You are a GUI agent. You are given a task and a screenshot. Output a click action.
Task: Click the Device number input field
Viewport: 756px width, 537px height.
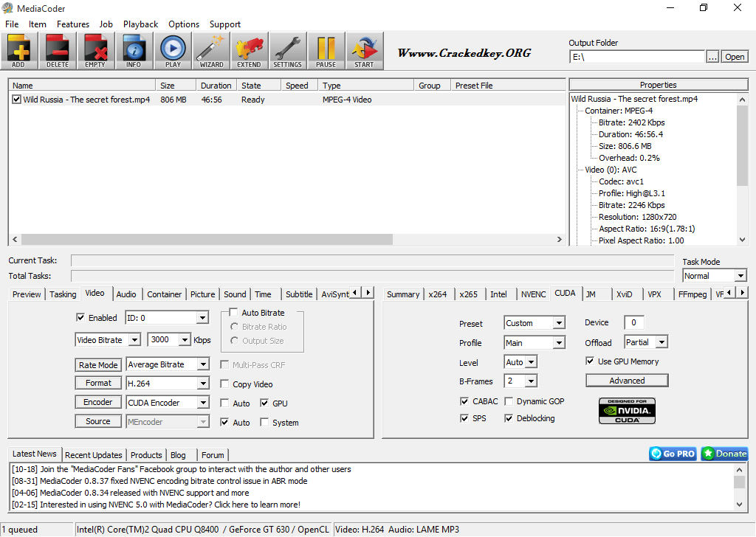[634, 322]
